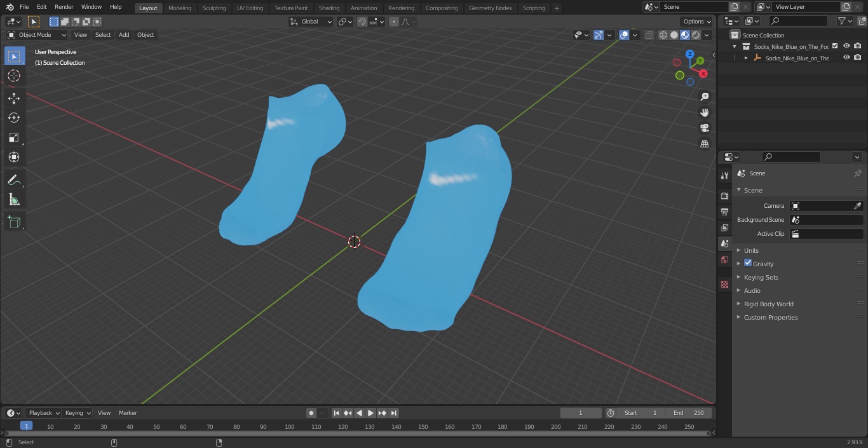Switch to the Geometry Nodes workspace tab
Viewport: 868px width, 448px height.
pyautogui.click(x=490, y=8)
